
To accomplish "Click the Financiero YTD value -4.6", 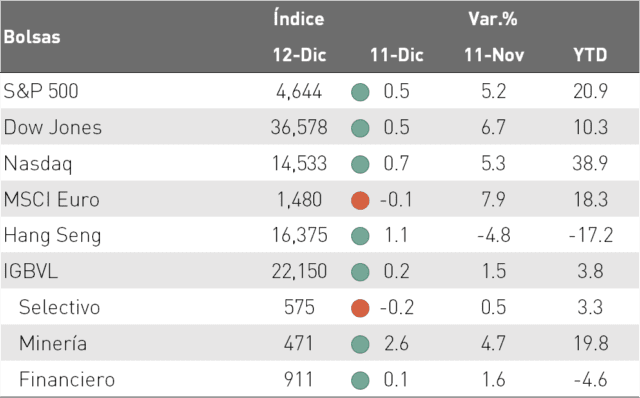I will (x=590, y=380).
